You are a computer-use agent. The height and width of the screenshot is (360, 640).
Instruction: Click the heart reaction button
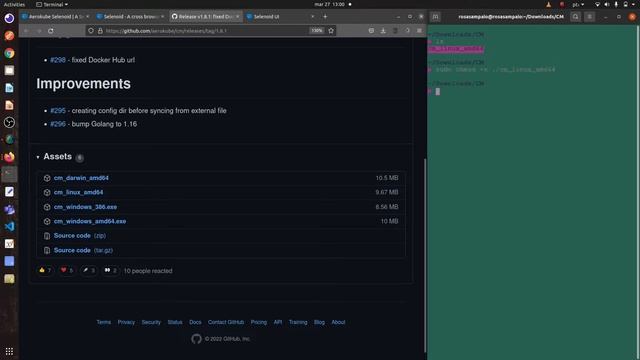(67, 270)
